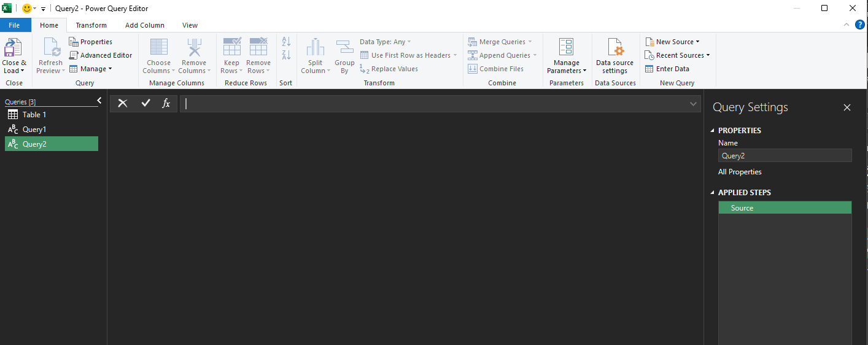Viewport: 868px width, 345px height.
Task: Collapse the Queries pane with the chevron
Action: (x=99, y=100)
